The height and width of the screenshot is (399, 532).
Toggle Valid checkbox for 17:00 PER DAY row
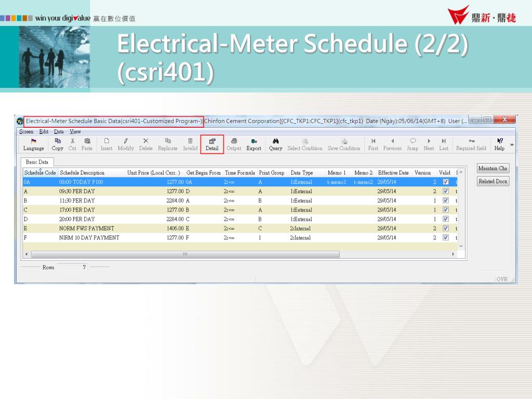[x=445, y=210]
